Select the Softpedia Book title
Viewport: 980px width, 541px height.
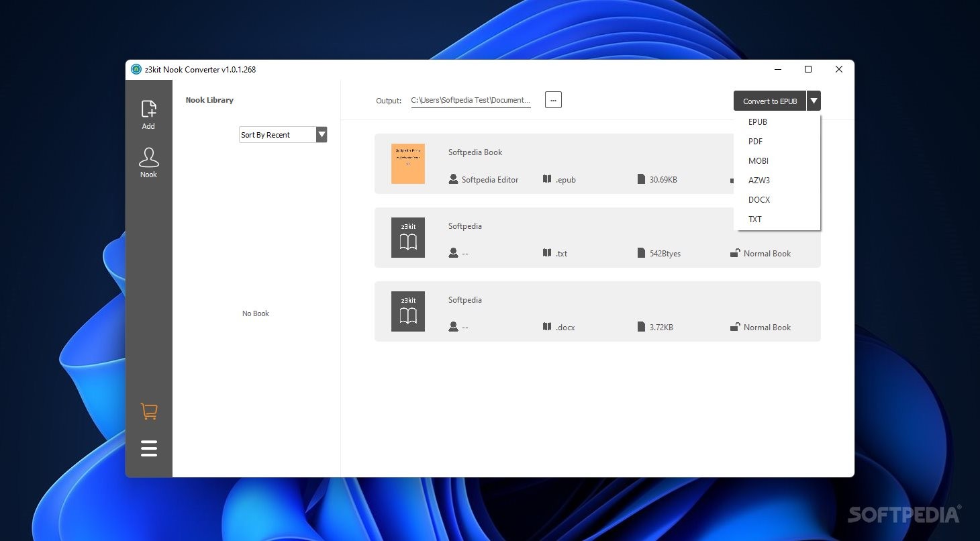click(475, 152)
